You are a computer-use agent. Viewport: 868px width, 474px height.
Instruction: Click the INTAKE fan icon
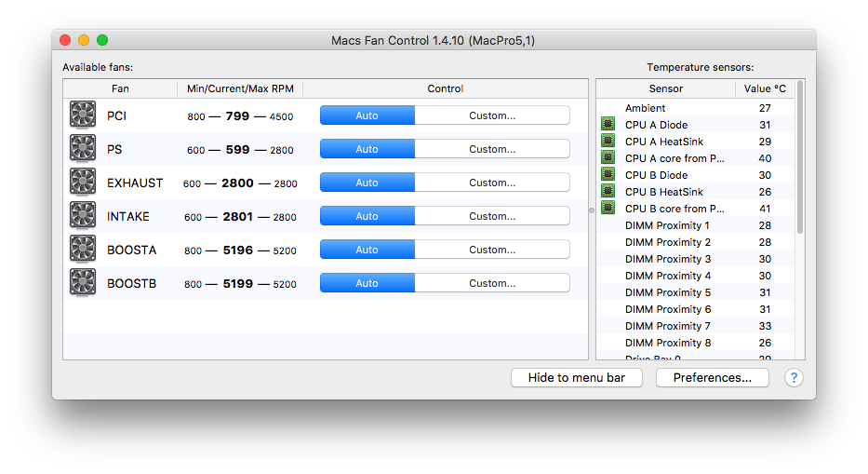click(83, 216)
